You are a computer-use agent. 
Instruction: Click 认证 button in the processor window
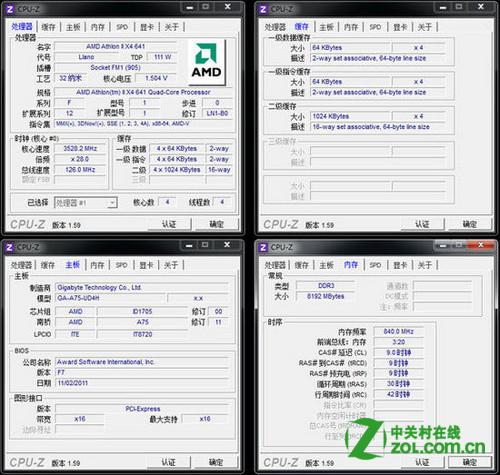(x=169, y=224)
